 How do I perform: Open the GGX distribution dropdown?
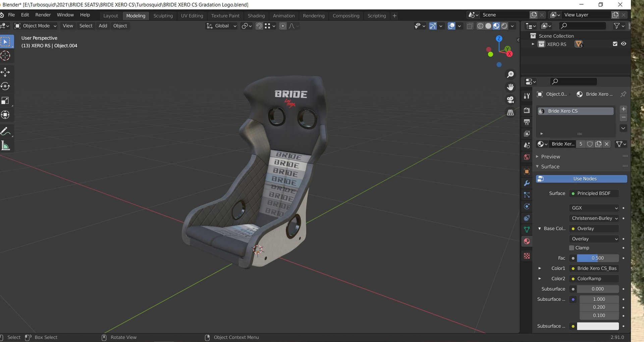[594, 208]
